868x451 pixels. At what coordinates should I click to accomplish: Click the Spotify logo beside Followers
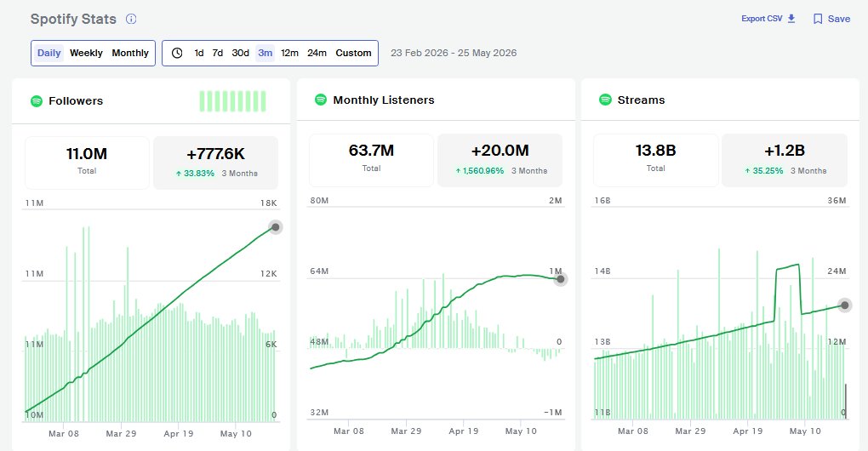[x=37, y=100]
